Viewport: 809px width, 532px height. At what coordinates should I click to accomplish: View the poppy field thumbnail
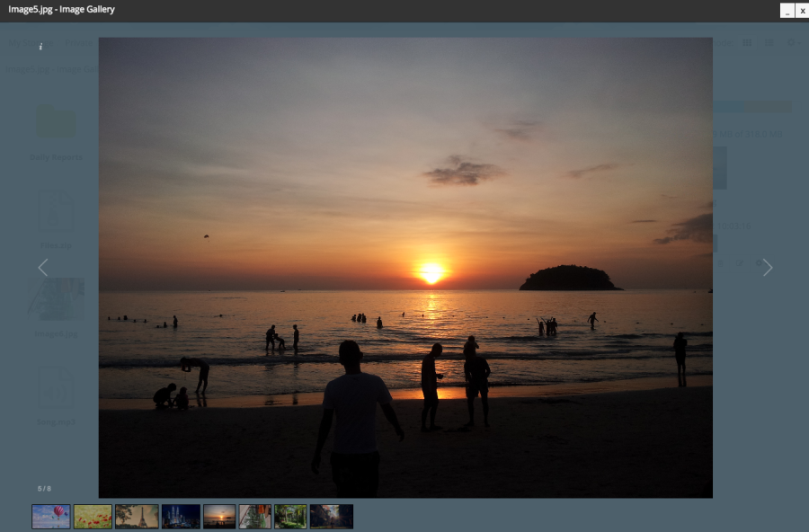(x=93, y=516)
